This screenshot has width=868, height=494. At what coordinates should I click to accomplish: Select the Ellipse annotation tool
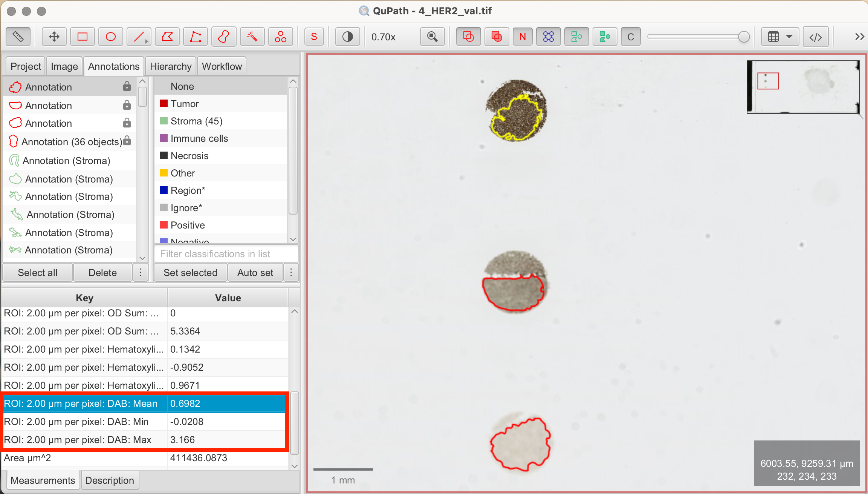[x=110, y=37]
